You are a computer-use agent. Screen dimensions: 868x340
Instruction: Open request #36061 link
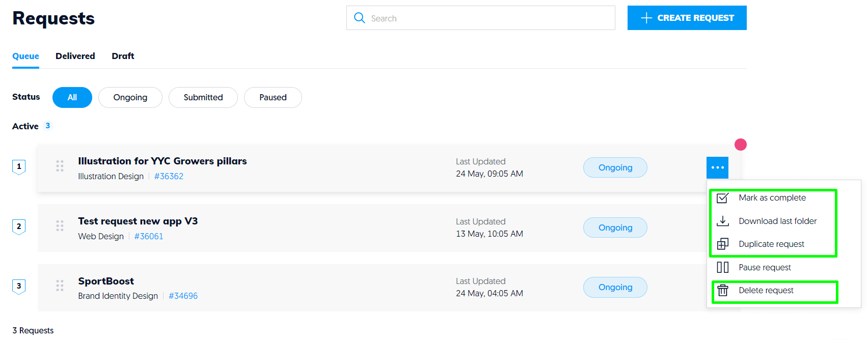149,236
